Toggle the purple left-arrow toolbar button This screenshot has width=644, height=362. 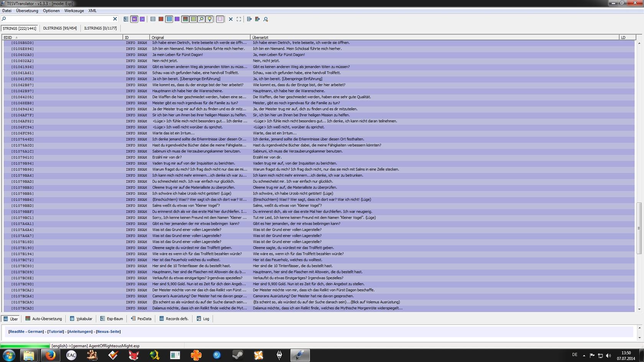click(x=134, y=19)
